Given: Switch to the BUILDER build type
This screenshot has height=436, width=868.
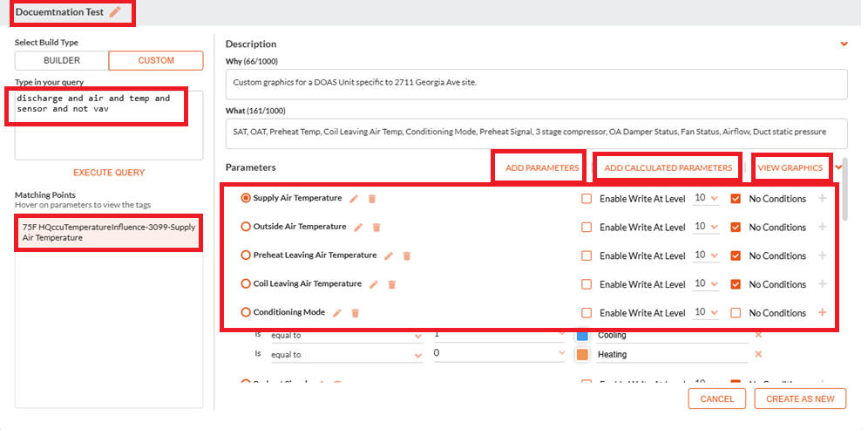Looking at the screenshot, I should [x=62, y=60].
